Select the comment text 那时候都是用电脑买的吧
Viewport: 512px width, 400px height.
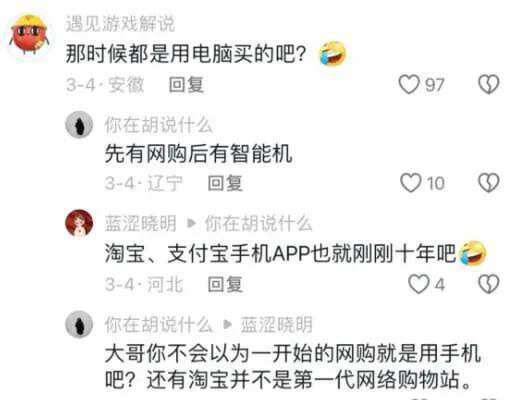186,54
